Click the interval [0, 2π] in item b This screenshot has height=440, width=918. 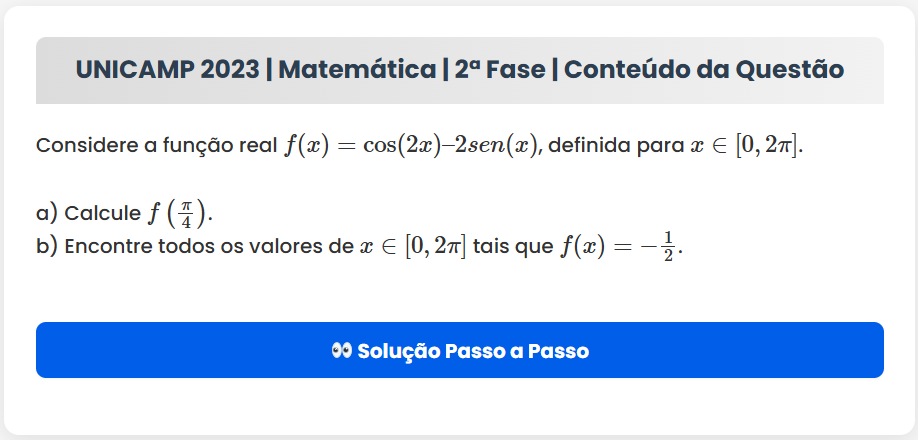(x=435, y=247)
